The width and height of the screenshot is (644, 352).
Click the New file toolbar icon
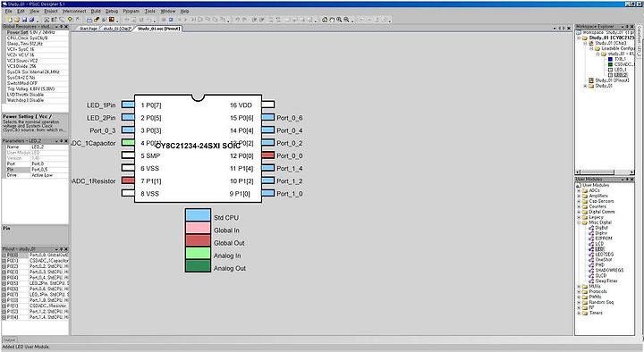[10, 20]
